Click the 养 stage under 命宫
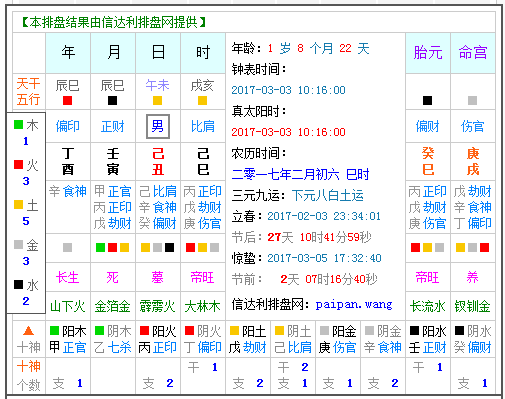The height and width of the screenshot is (399, 505). [472, 277]
